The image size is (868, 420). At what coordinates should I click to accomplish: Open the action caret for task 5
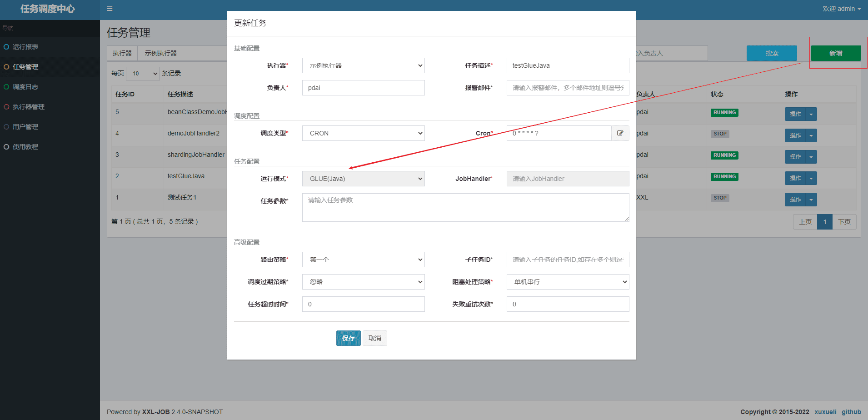811,114
